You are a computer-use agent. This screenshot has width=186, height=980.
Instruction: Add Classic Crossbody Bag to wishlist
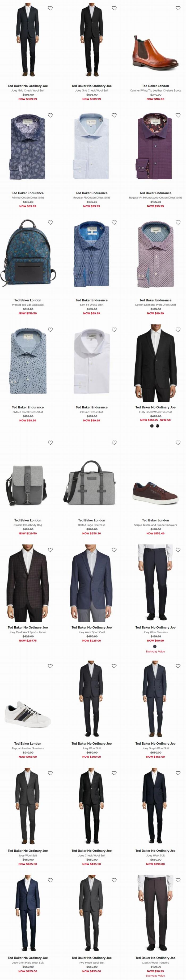tap(50, 443)
